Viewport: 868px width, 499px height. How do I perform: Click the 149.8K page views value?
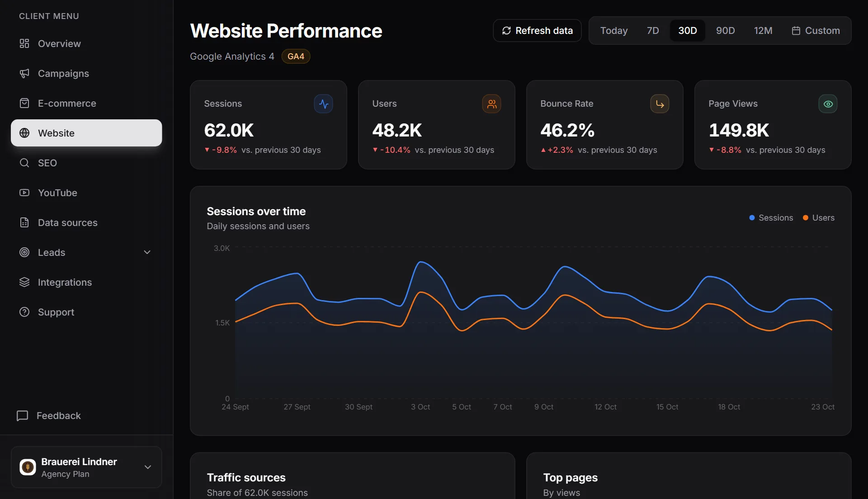(x=739, y=130)
